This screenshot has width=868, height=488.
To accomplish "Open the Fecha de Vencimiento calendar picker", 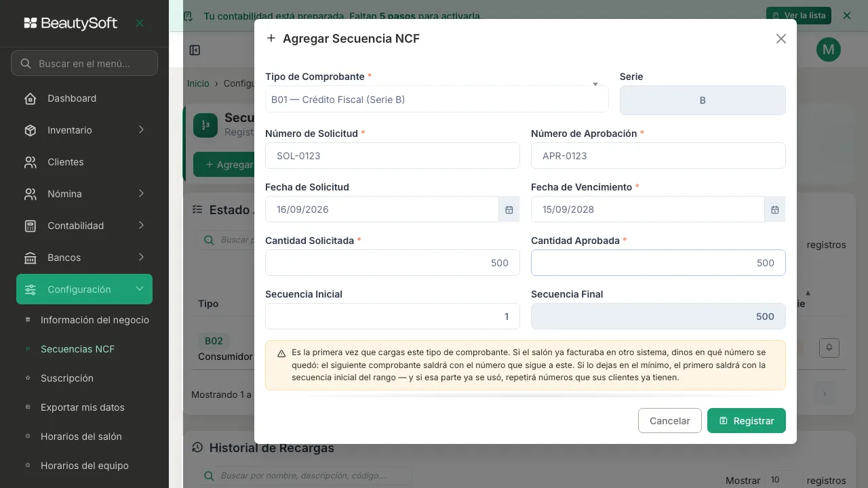I will click(774, 209).
